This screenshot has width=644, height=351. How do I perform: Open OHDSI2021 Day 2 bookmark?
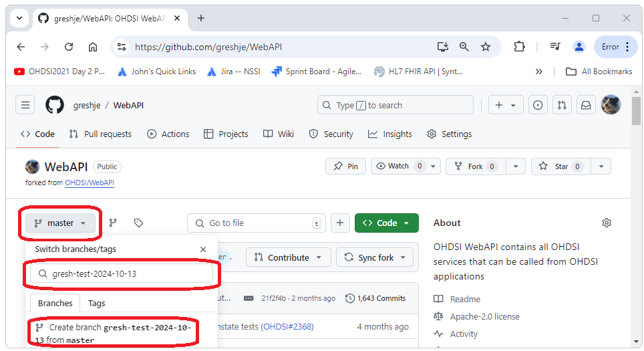click(x=59, y=72)
